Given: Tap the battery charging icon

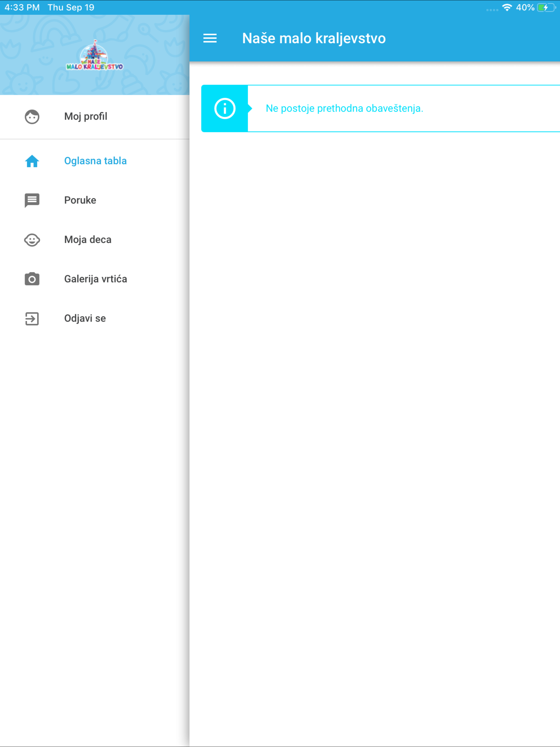Looking at the screenshot, I should (x=546, y=7).
